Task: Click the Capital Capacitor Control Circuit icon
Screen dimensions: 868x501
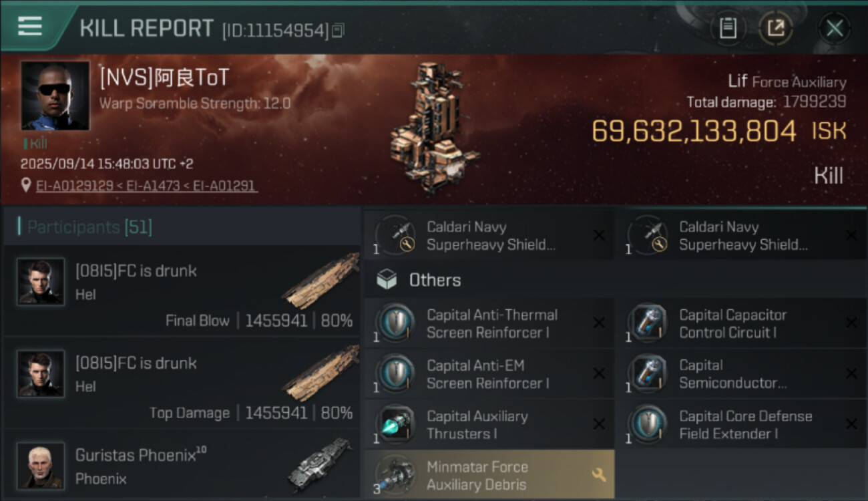Action: 647,323
